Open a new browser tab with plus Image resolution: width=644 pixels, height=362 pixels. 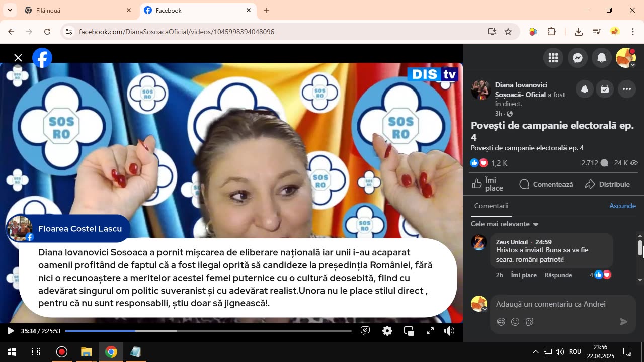tap(267, 10)
